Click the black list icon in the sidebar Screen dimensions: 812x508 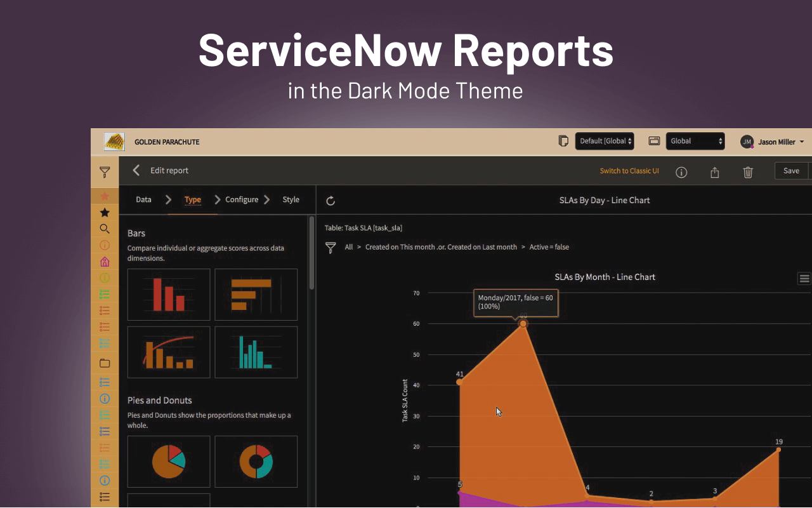[x=105, y=497]
